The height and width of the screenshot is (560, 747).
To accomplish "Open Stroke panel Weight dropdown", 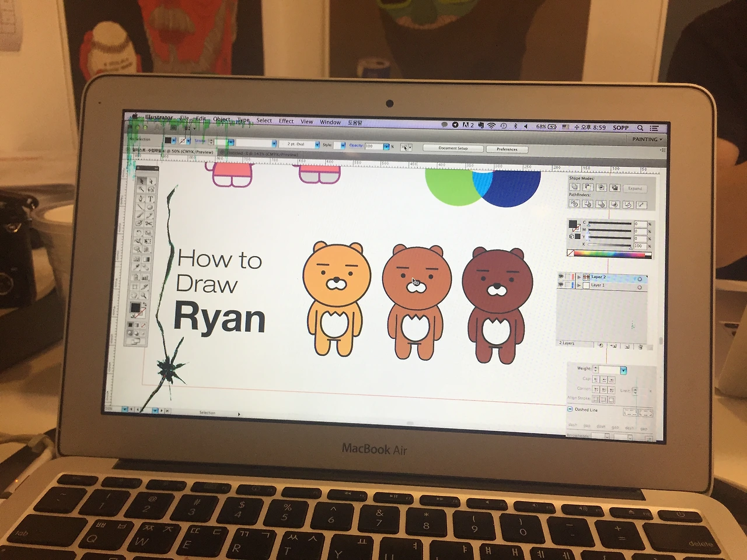I will [x=623, y=370].
